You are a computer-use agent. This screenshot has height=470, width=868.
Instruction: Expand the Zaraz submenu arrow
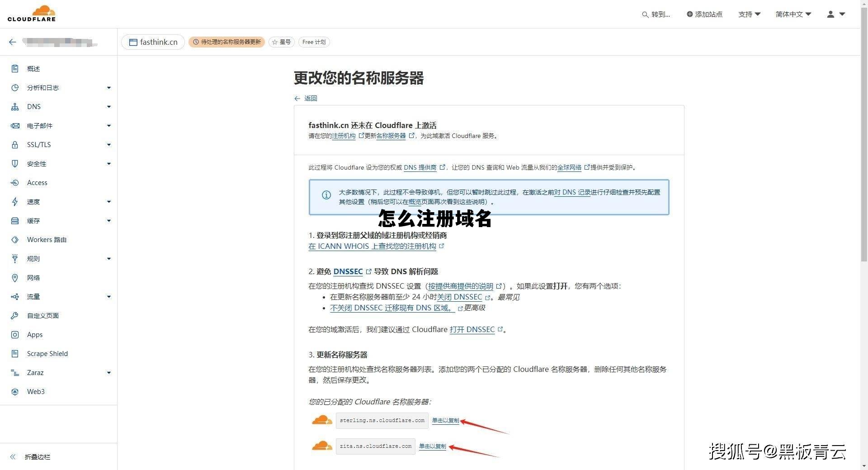coord(109,373)
